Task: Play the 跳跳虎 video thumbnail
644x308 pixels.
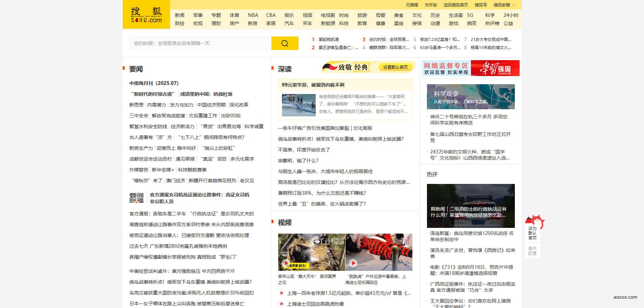Action: (379, 252)
